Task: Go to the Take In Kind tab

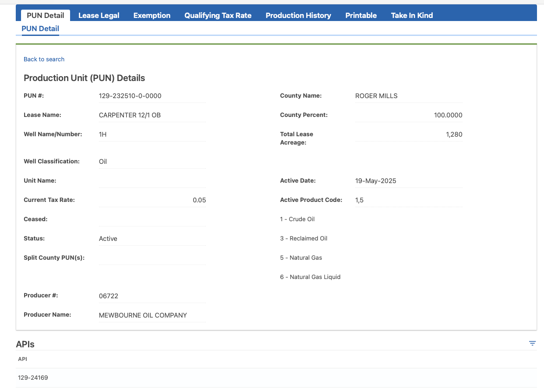Action: [412, 15]
